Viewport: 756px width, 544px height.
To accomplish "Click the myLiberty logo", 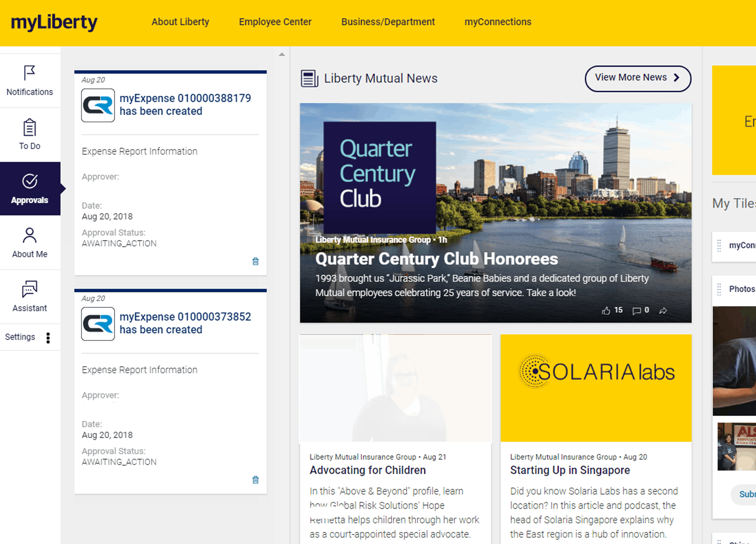I will [54, 22].
